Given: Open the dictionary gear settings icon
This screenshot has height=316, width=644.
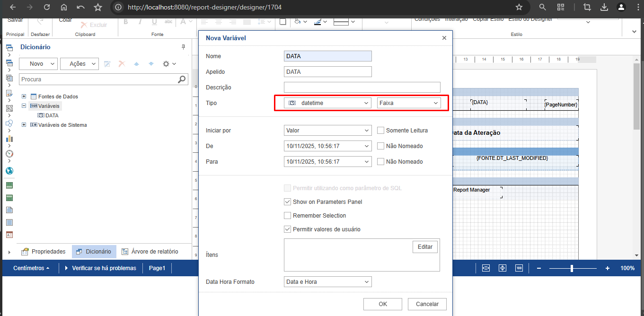Looking at the screenshot, I should click(x=166, y=64).
